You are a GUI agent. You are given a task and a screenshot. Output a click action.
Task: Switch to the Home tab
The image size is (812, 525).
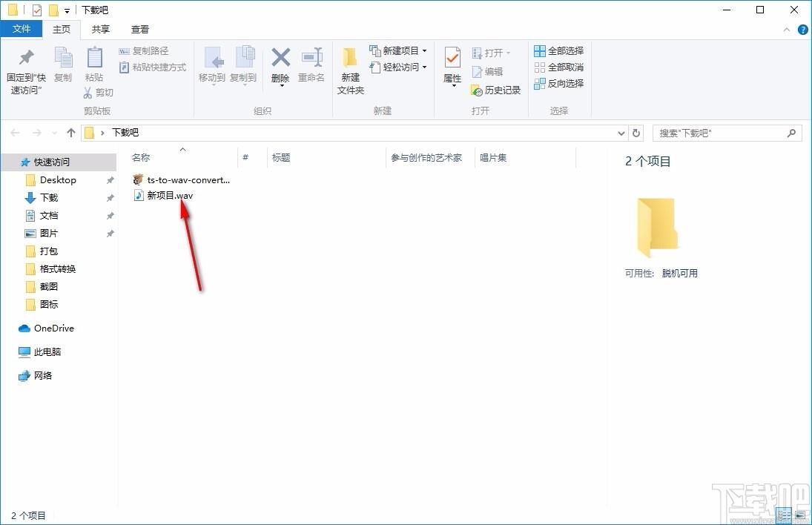tap(62, 30)
